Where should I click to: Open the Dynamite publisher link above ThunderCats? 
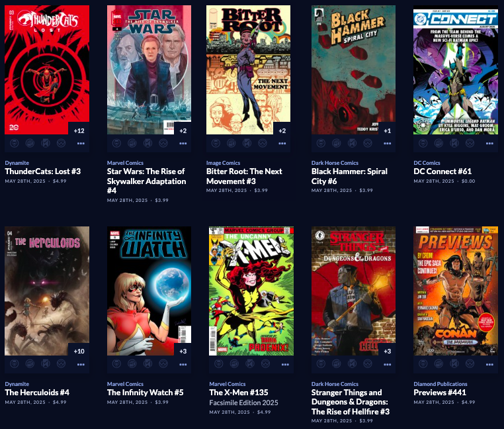(17, 163)
